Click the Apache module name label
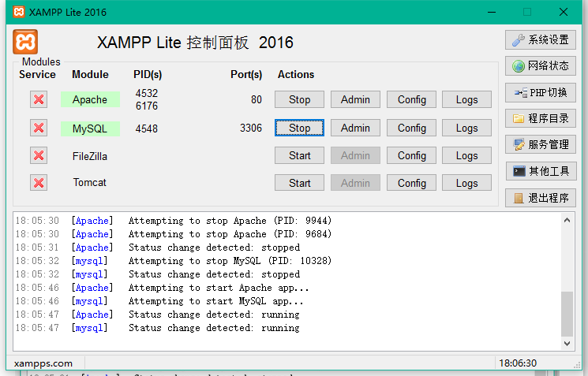Viewport: 588px width, 376px height. pyautogui.click(x=90, y=99)
